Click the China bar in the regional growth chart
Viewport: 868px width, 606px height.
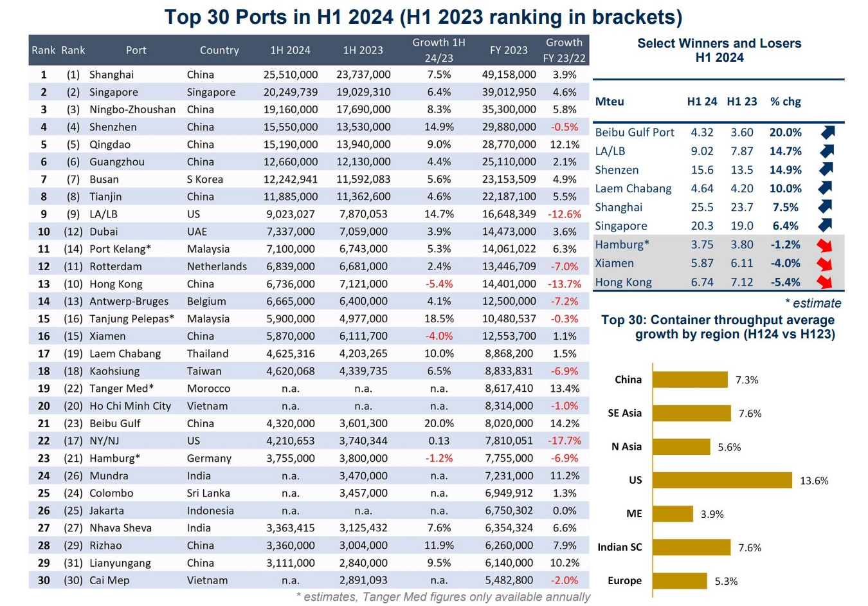pos(690,380)
